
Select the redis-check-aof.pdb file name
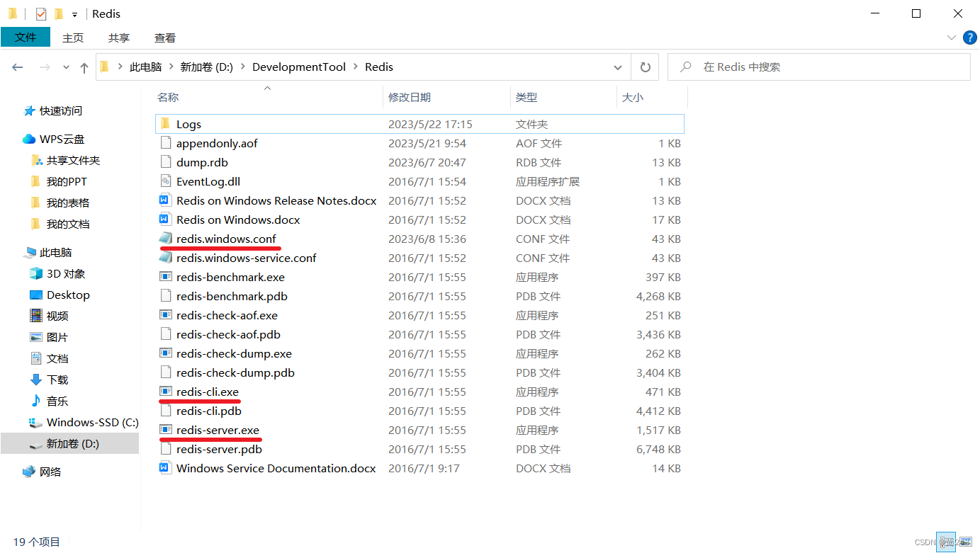[228, 334]
